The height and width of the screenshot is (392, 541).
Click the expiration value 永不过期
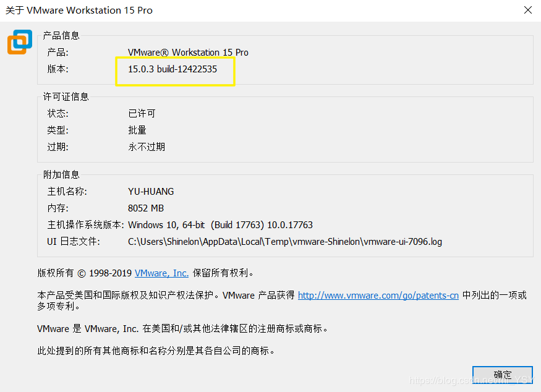(147, 147)
